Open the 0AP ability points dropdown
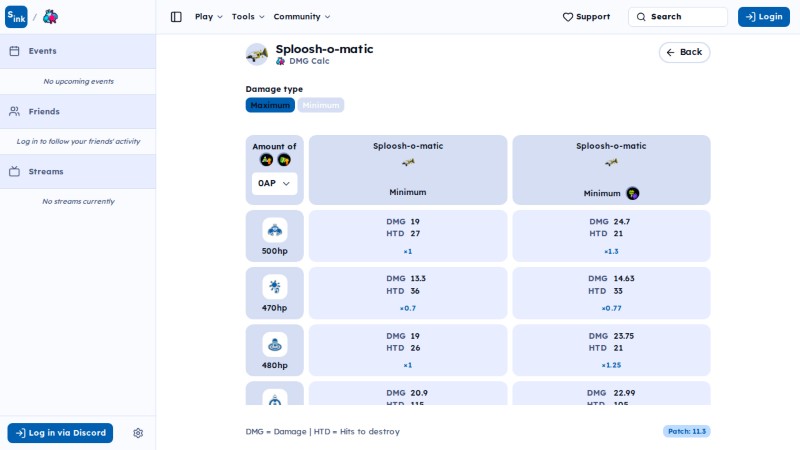 274,184
